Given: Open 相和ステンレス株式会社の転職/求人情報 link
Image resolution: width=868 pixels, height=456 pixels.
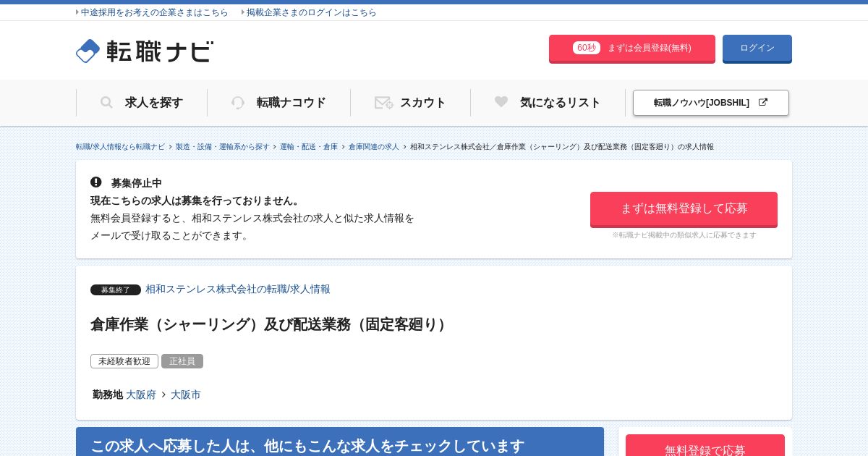Looking at the screenshot, I should pyautogui.click(x=238, y=289).
